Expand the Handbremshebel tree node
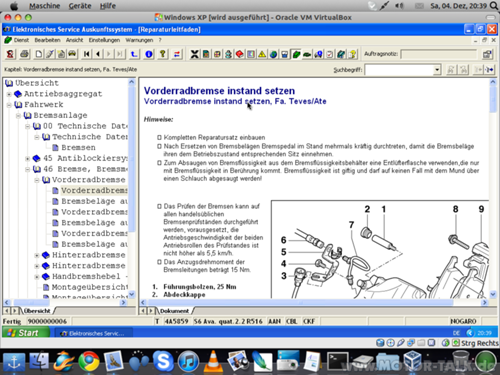This screenshot has width=500, height=375. click(37, 277)
